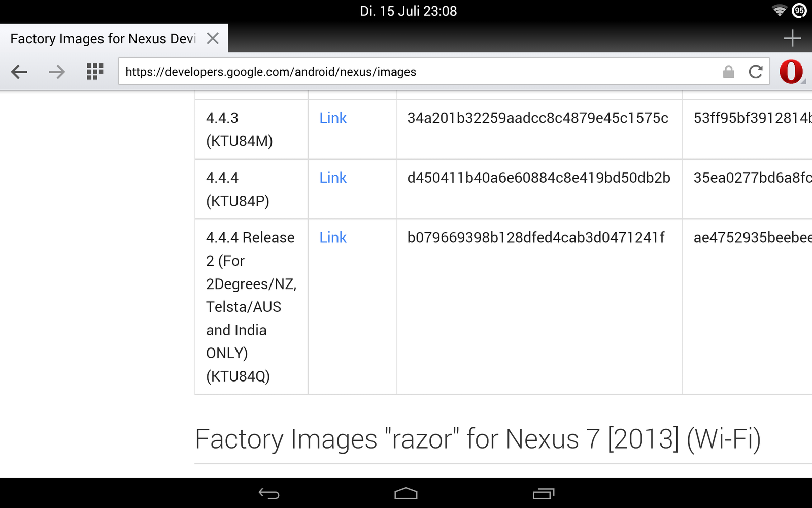Open the Link for 4.4.3 (KTU84M)
Screen dimensions: 812x508
(333, 118)
